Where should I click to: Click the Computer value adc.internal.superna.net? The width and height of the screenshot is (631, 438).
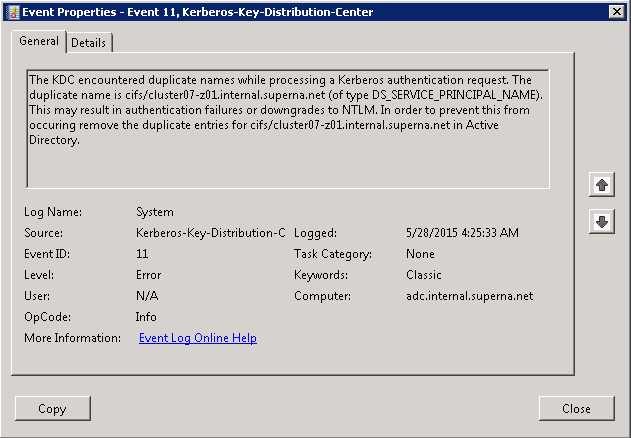click(470, 296)
